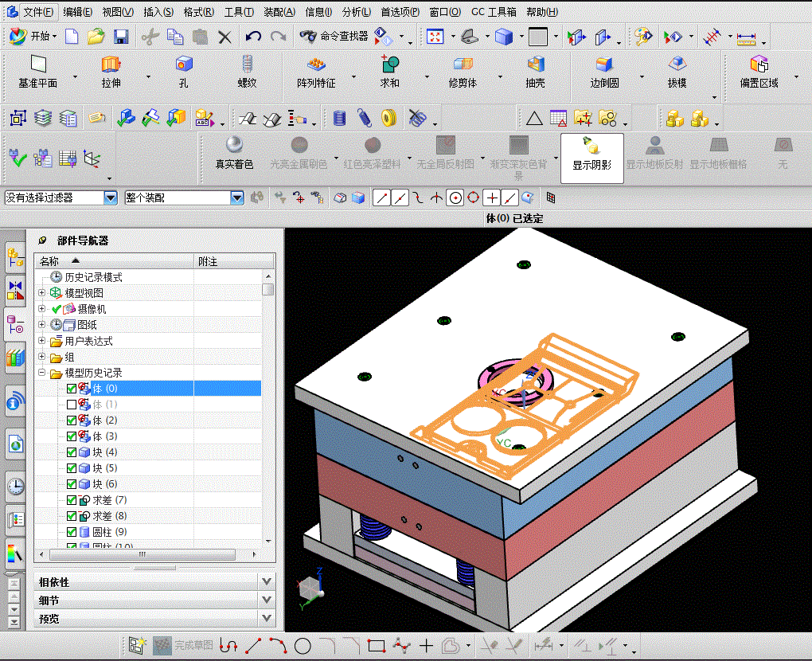Open the 分析(L) menu
Viewport: 812px width, 661px height.
pyautogui.click(x=357, y=12)
